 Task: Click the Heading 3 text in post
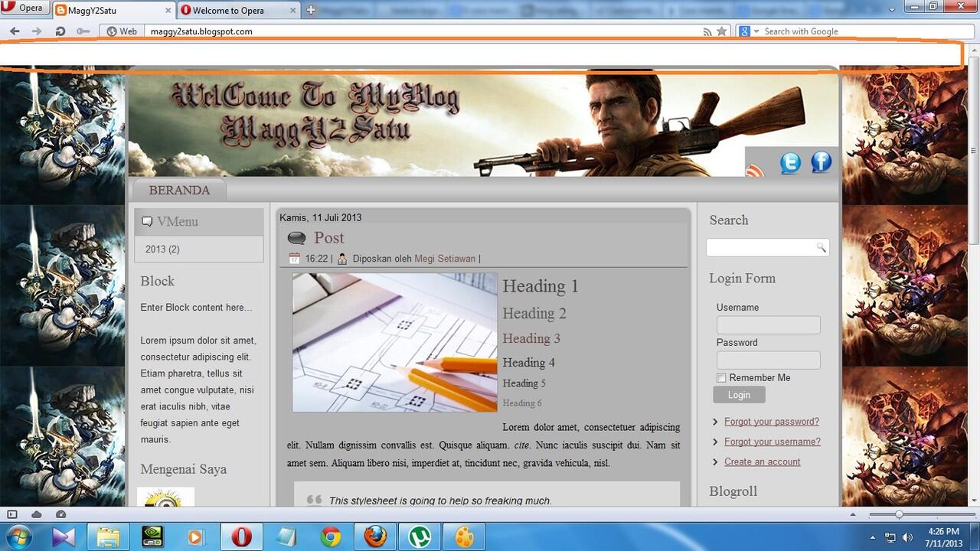(531, 338)
